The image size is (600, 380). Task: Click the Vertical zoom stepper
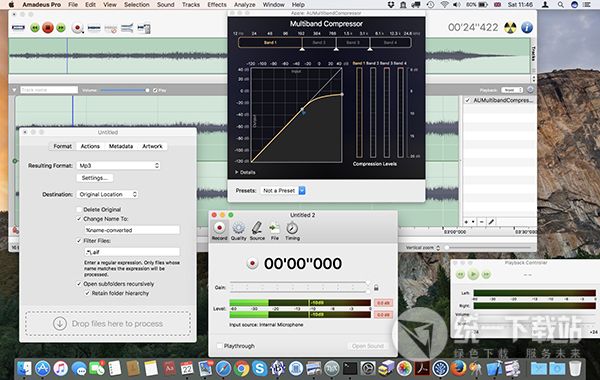click(x=438, y=248)
